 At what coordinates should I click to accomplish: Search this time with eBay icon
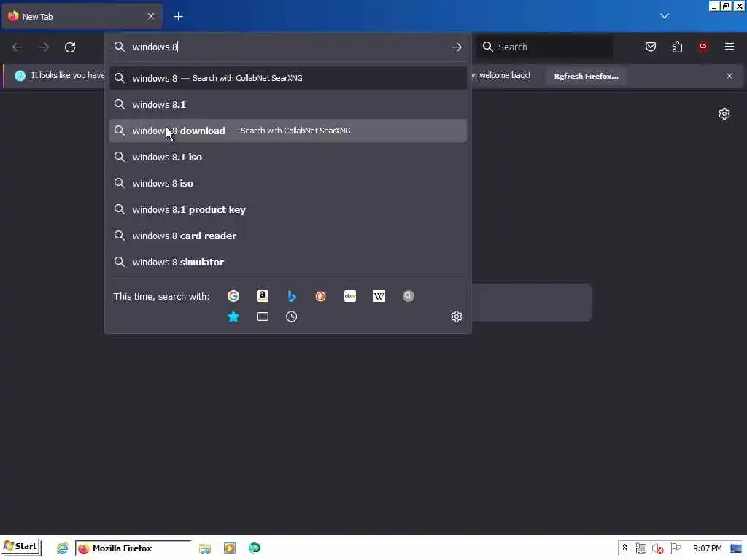tap(350, 296)
